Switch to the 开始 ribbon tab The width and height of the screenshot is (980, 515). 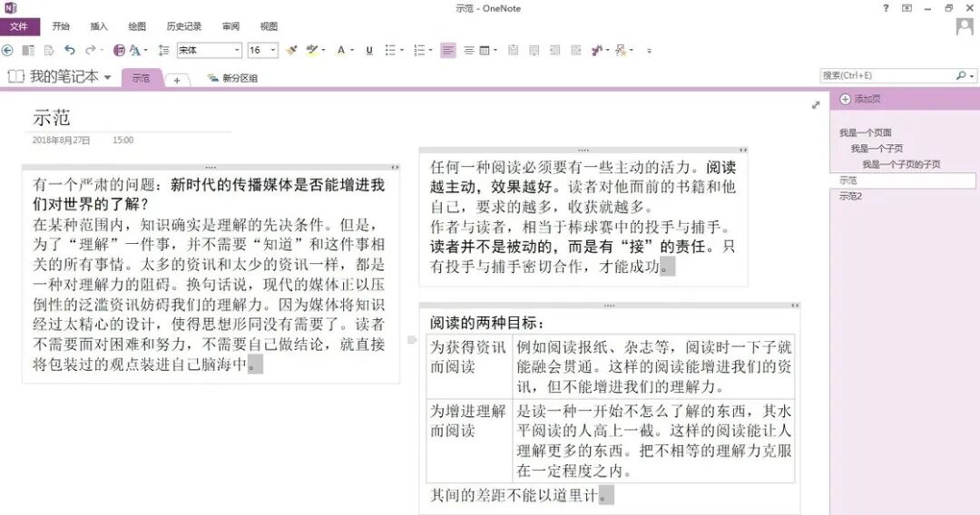61,26
